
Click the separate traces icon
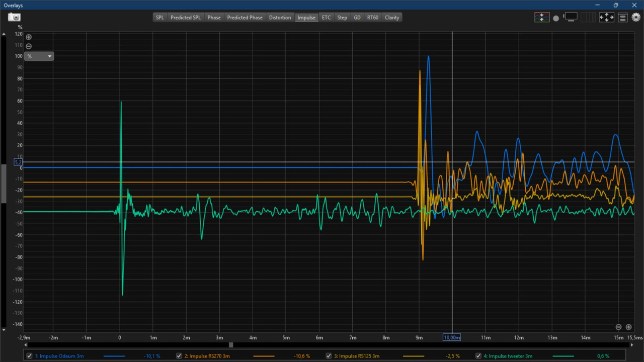point(542,17)
